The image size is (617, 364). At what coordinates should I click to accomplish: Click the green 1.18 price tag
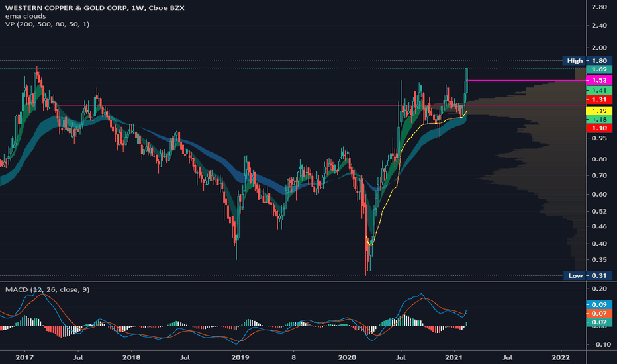pyautogui.click(x=599, y=120)
